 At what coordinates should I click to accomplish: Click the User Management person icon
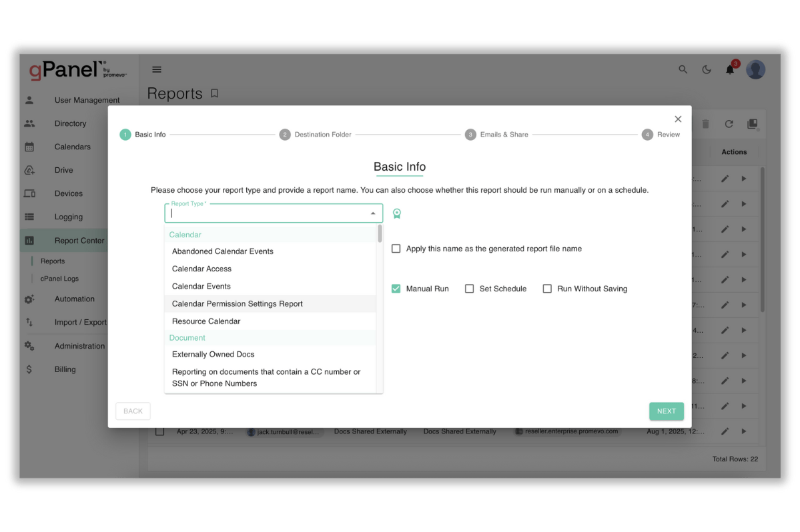[x=29, y=100]
